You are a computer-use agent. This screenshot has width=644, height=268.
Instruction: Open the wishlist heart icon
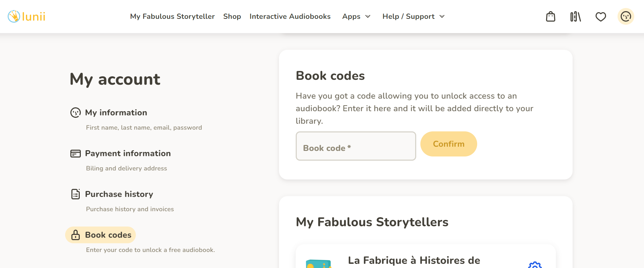[x=601, y=17]
